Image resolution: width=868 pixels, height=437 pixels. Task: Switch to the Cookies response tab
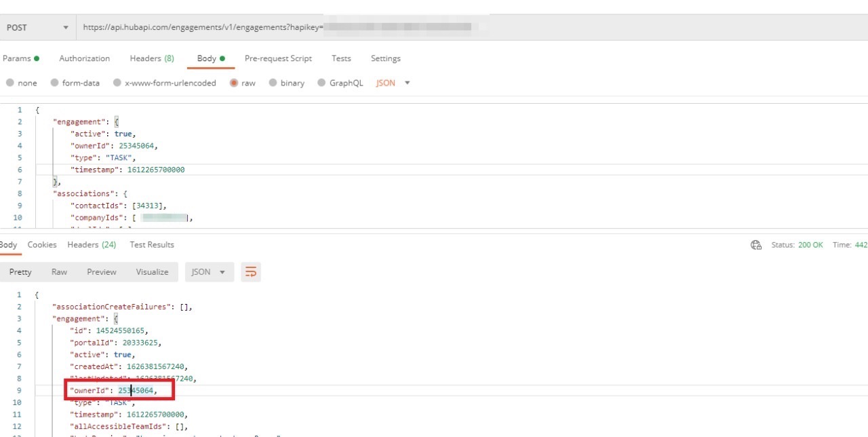tap(42, 245)
